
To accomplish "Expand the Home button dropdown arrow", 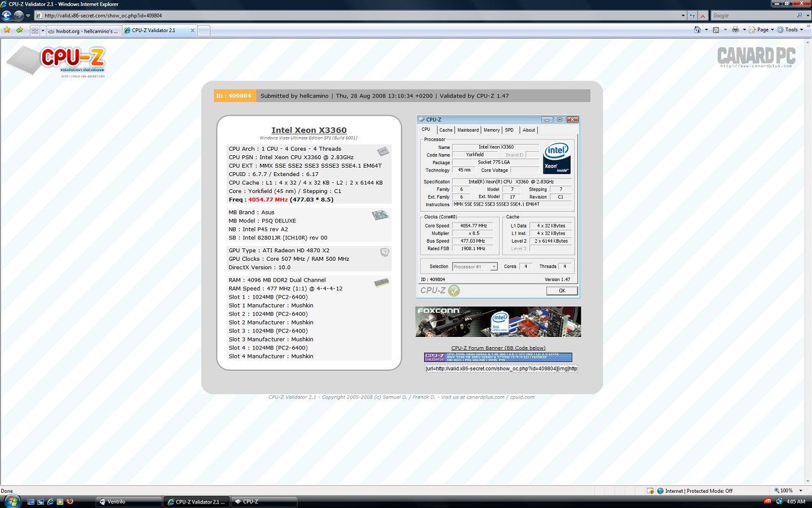I will coord(706,30).
